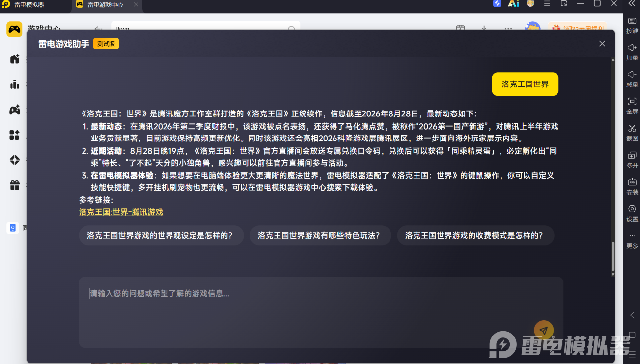Install an APK with the 安装 icon
This screenshot has height=364, width=640.
pyautogui.click(x=632, y=186)
